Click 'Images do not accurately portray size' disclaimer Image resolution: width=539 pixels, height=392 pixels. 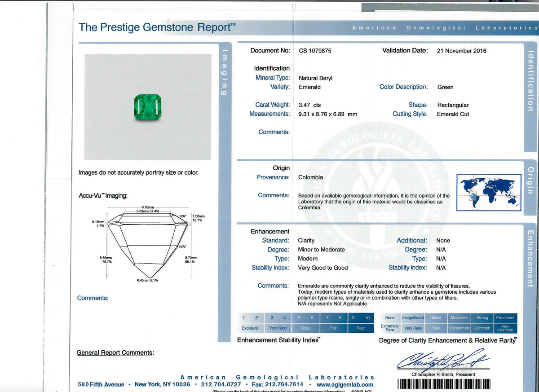click(138, 172)
